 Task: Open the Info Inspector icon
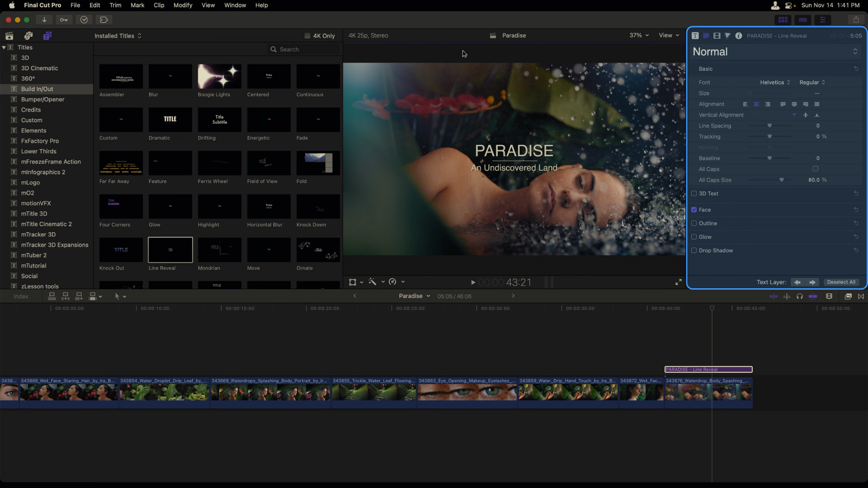pos(739,36)
